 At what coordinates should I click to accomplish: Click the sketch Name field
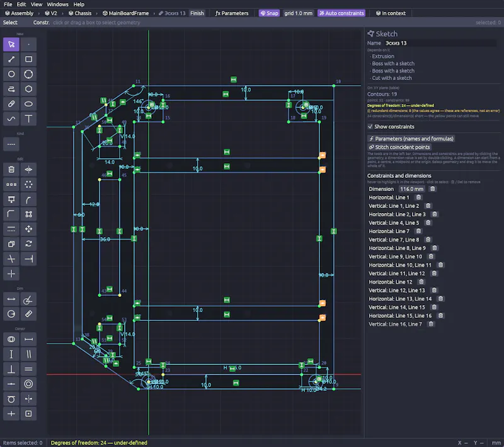coord(440,43)
